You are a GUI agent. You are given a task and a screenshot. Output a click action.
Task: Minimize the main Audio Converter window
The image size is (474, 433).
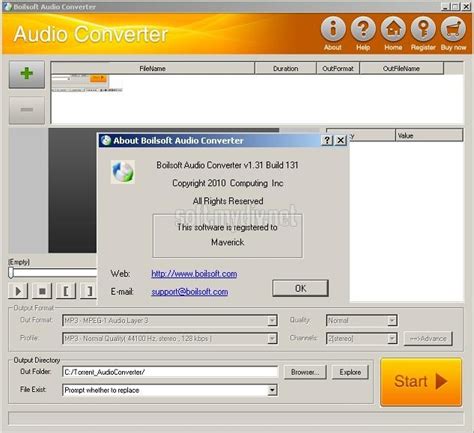click(445, 7)
